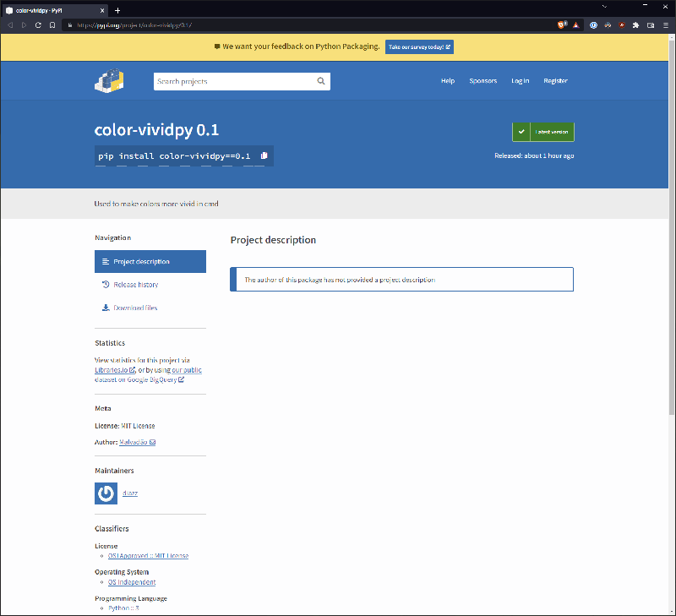This screenshot has height=616, width=676.
Task: Bookmark this page with the bookmark icon
Action: (x=52, y=25)
